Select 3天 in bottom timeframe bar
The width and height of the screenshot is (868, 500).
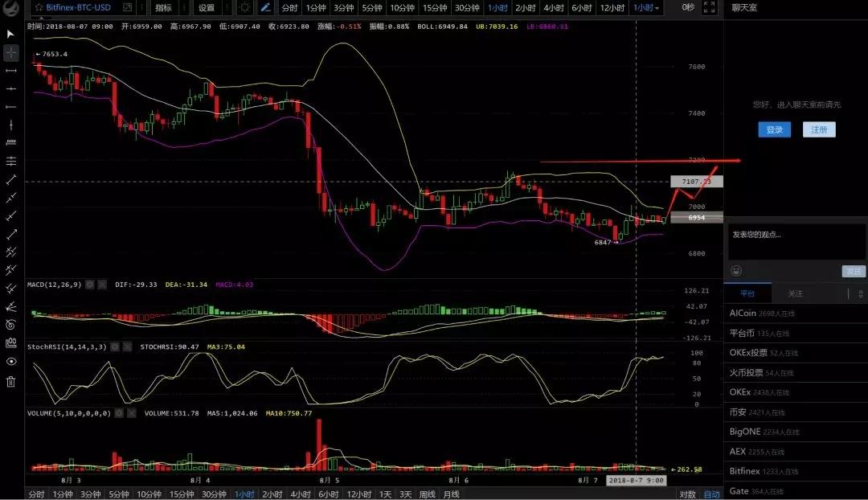click(x=406, y=494)
